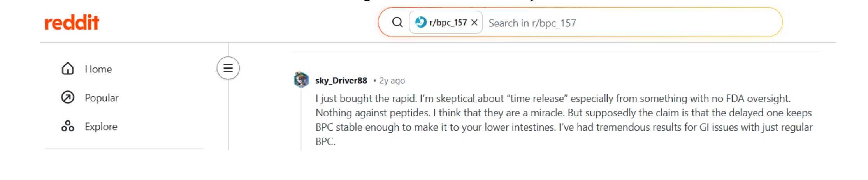Click sky_Driver88's avatar image
Viewport: 868px width, 180px height.
301,80
